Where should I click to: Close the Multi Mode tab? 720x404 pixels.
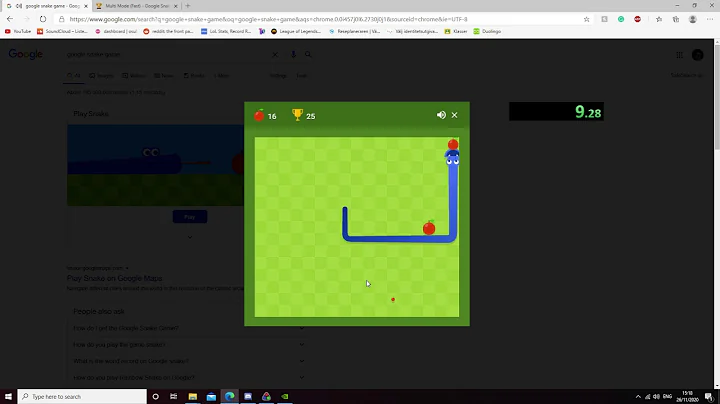(175, 6)
